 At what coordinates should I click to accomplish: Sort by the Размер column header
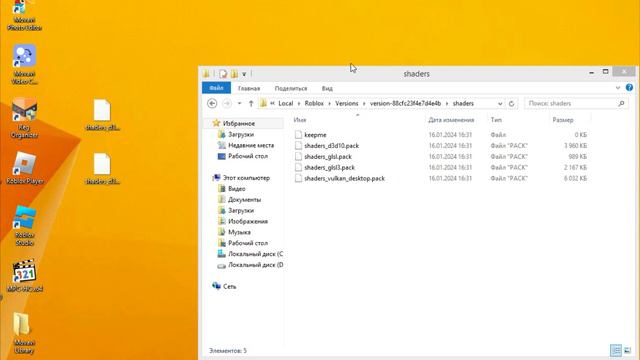point(563,120)
